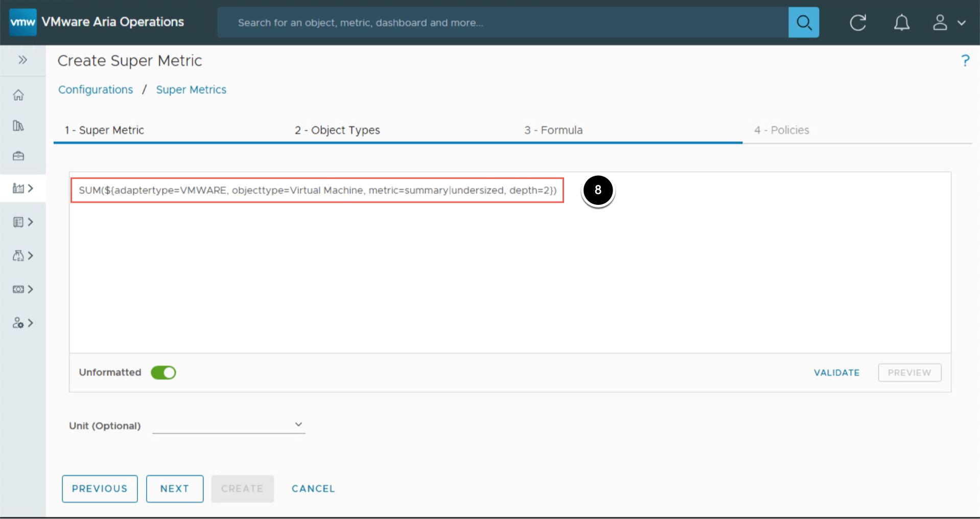Switch to the 2 - Object Types tab
980x519 pixels.
337,130
